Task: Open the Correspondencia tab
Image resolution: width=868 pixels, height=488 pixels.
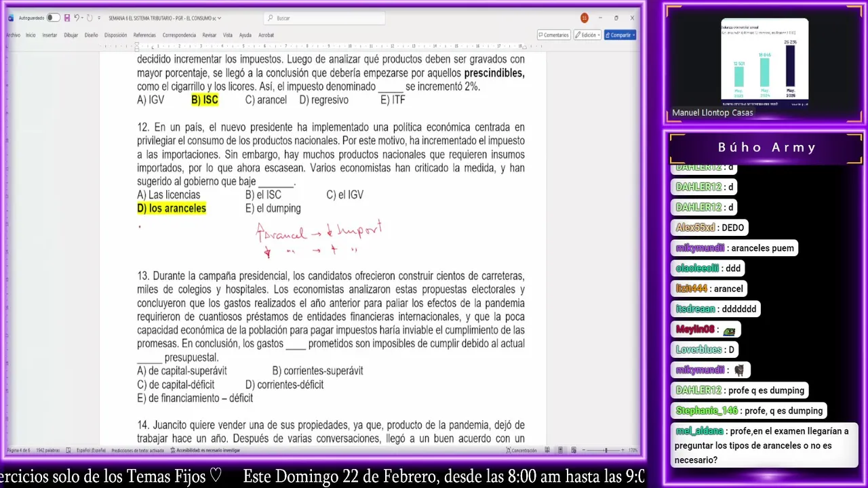Action: click(179, 35)
